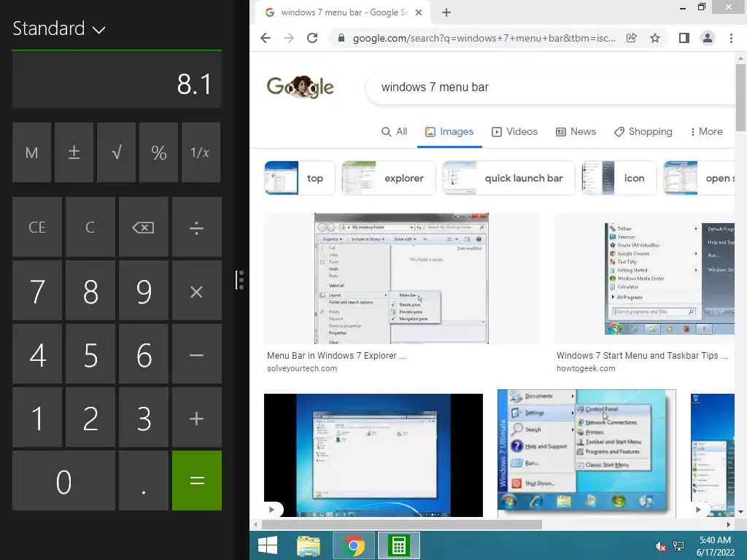
Task: Click the divide operator key
Action: pyautogui.click(x=197, y=227)
